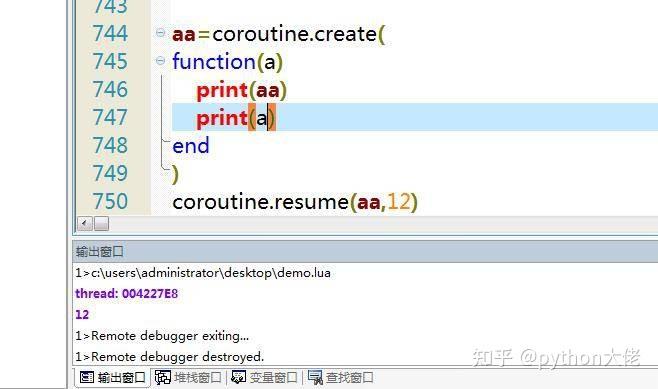658x389 pixels.
Task: Open the 变量窗口 tab
Action: (264, 378)
